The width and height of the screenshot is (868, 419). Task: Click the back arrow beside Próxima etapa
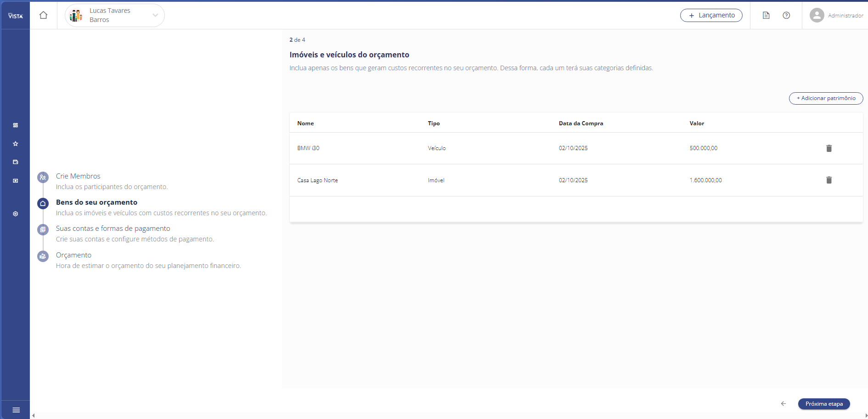click(x=783, y=404)
